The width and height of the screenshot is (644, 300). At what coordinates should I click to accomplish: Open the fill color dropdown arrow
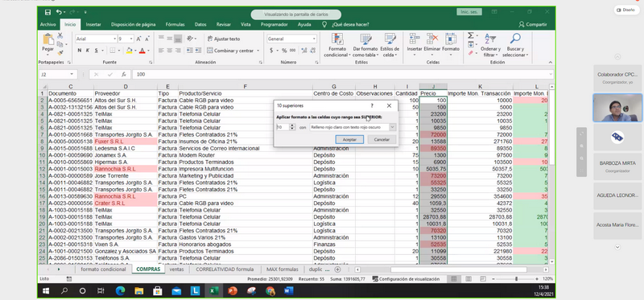pyautogui.click(x=134, y=51)
